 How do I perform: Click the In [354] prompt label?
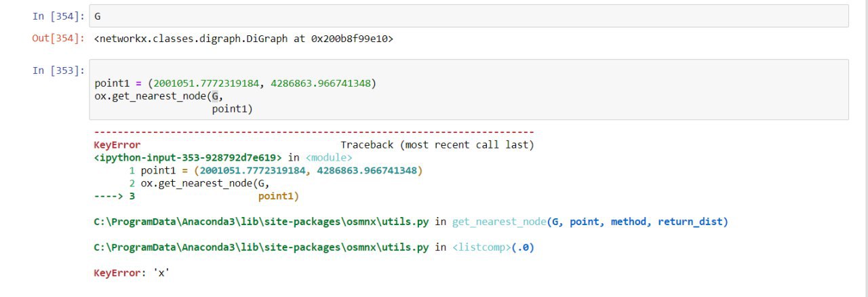59,16
